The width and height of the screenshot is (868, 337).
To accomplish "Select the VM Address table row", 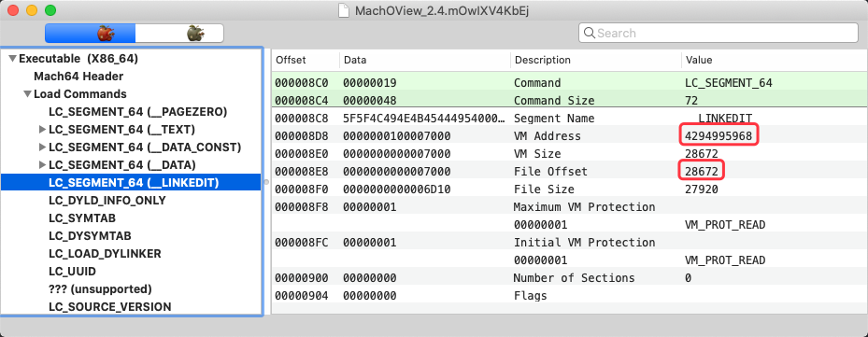I will pos(570,136).
